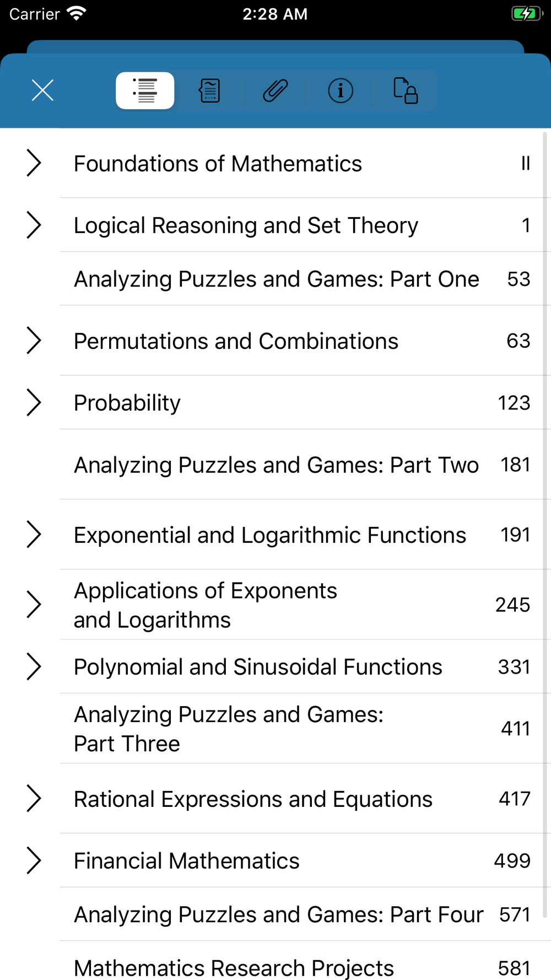
Task: Open the document security lock tab
Action: (x=406, y=90)
